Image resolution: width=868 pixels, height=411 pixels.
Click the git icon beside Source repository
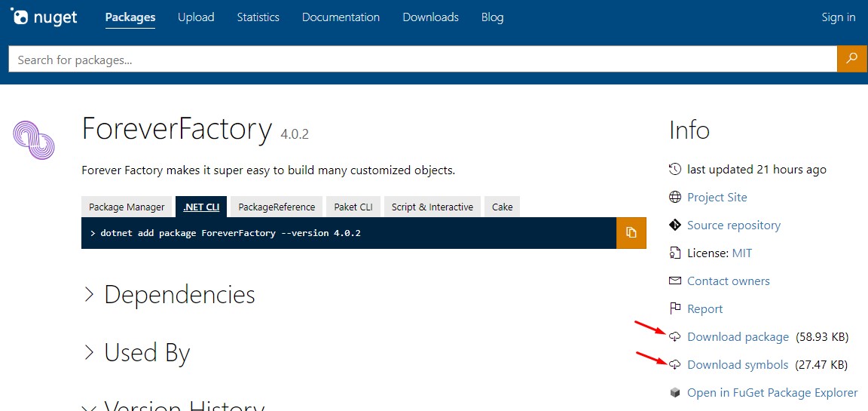coord(675,224)
